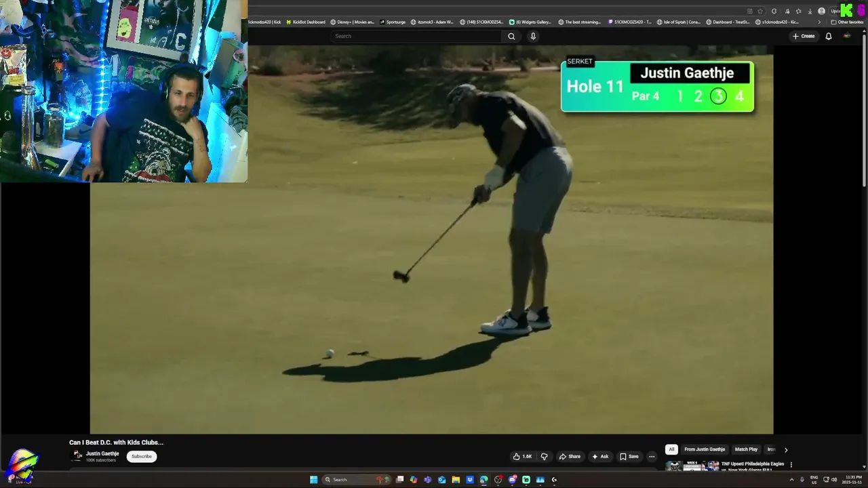This screenshot has height=488, width=868.
Task: Open Dashboard - TreatSt bookmark
Action: tap(728, 22)
